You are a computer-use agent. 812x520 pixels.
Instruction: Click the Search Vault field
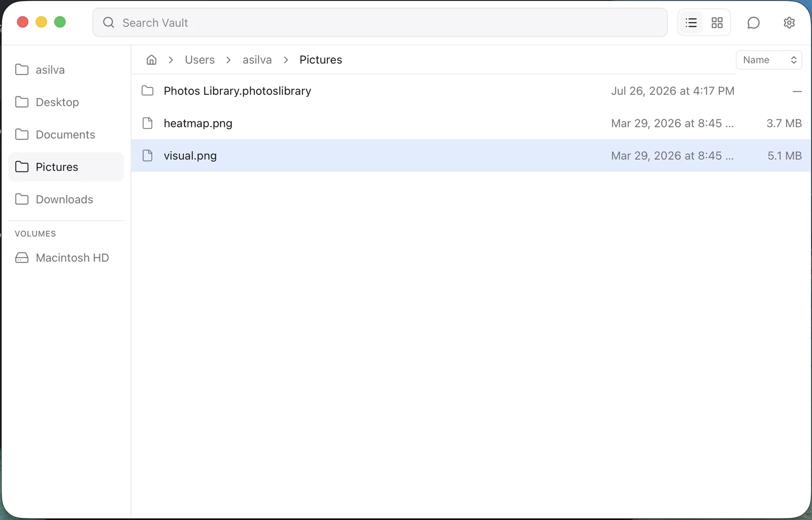(380, 23)
